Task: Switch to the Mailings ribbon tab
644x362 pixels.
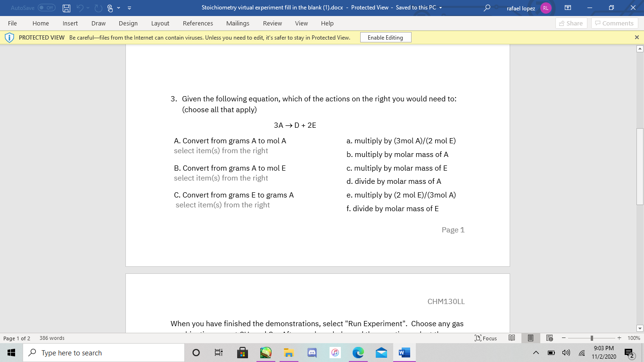Action: click(238, 23)
